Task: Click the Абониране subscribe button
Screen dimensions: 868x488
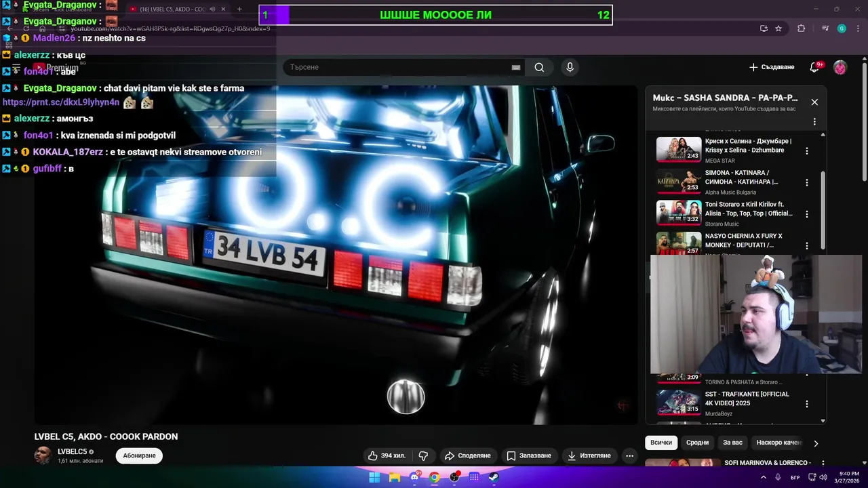Action: [x=139, y=455]
